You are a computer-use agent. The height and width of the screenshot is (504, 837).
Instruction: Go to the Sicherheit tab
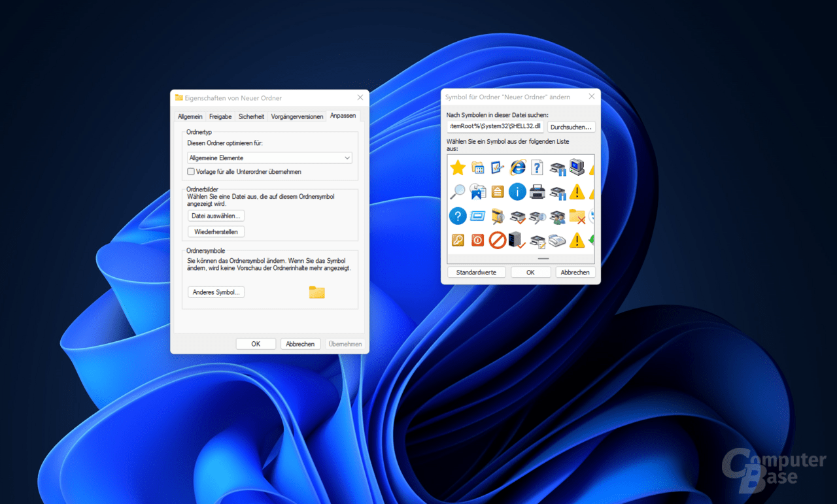(251, 116)
